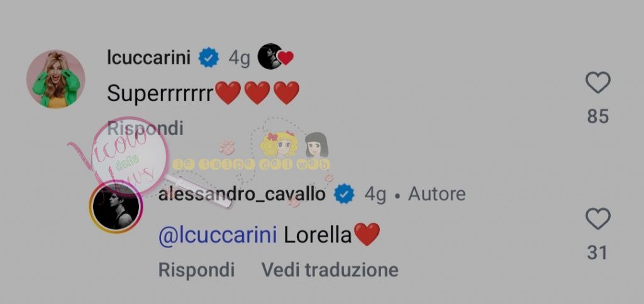Click the 4g timestamp next to lcuccarini
Image resolution: width=644 pixels, height=304 pixels.
coord(240,58)
